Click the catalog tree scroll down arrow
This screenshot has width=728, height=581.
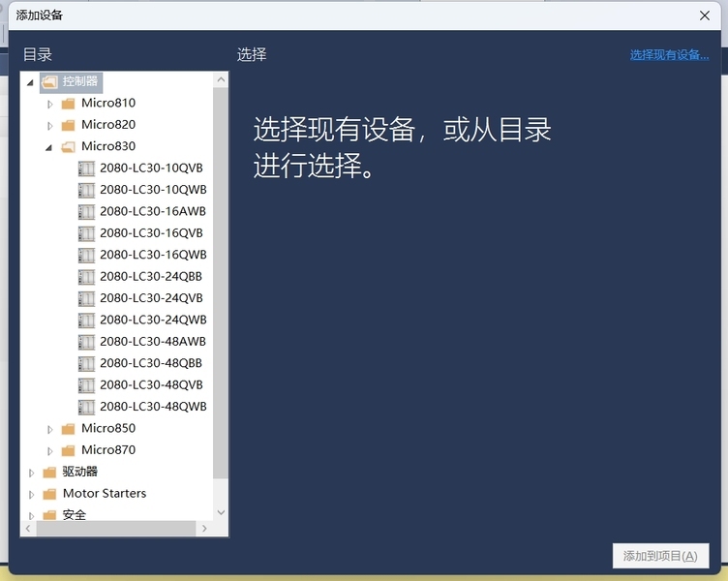(x=221, y=512)
